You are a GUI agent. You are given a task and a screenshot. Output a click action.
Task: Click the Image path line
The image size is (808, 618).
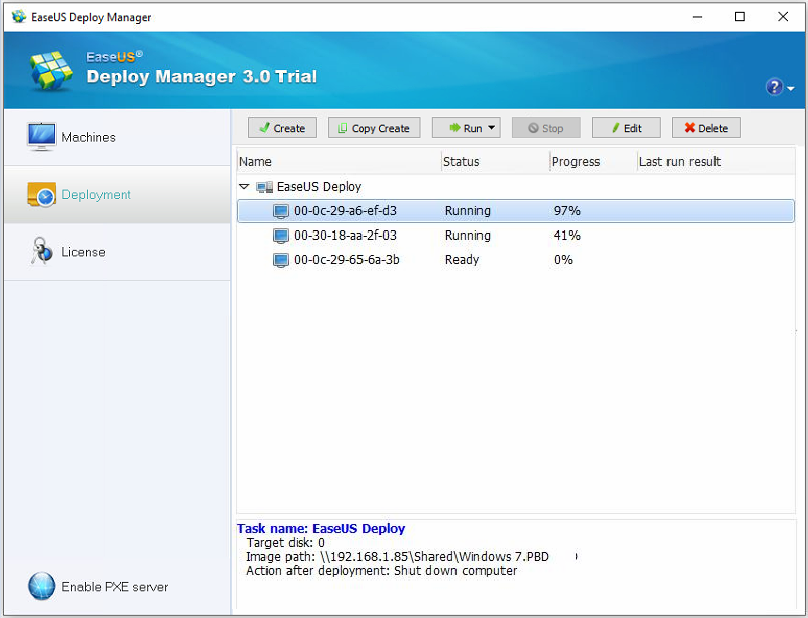(x=397, y=557)
